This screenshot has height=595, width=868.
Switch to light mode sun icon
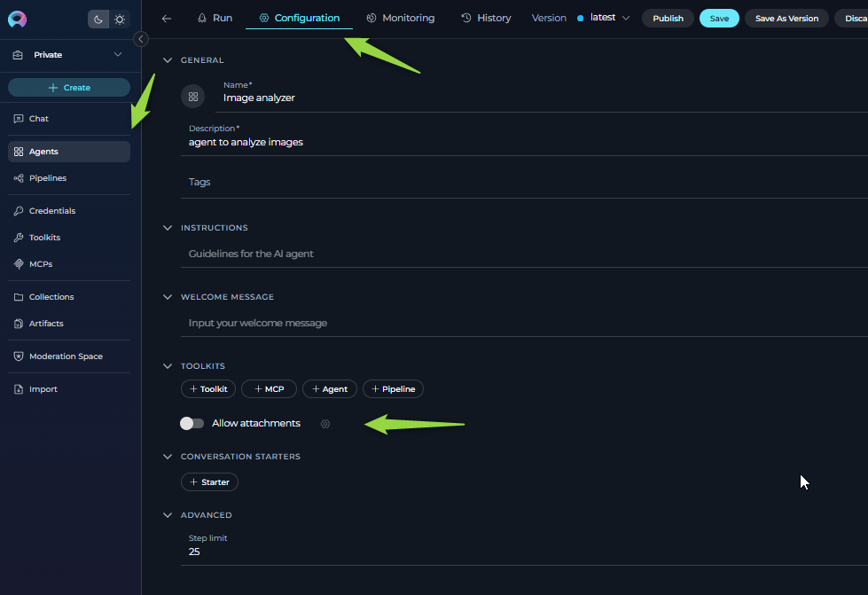pos(120,19)
